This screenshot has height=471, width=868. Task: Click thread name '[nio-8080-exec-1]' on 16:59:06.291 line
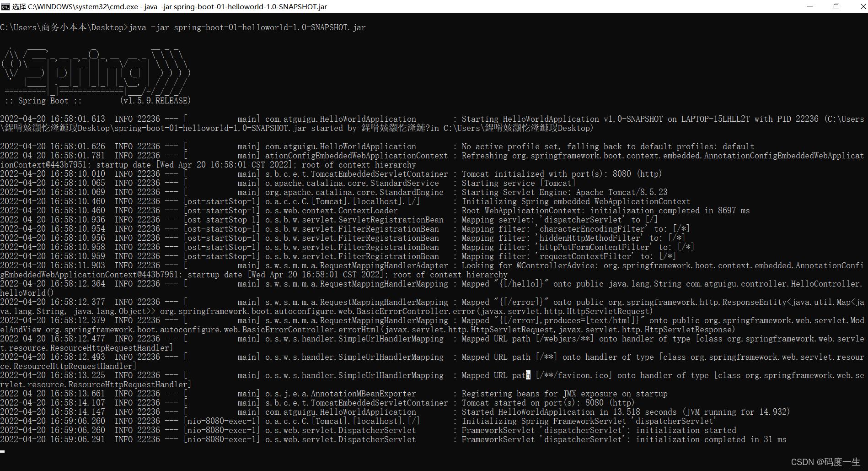click(x=222, y=439)
